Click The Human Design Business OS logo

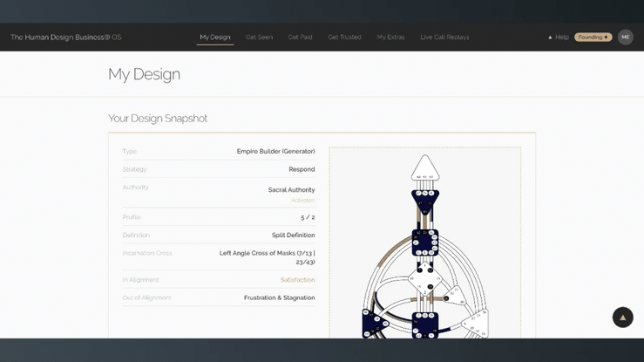65,37
